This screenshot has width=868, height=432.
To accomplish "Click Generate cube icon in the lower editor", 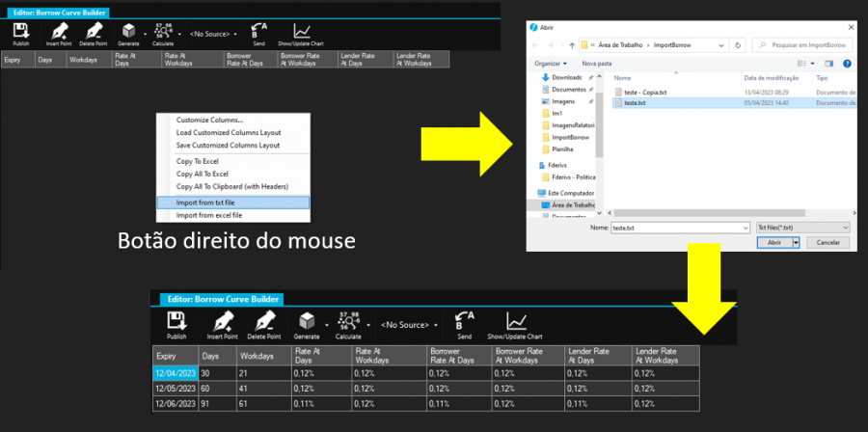I will 308,321.
